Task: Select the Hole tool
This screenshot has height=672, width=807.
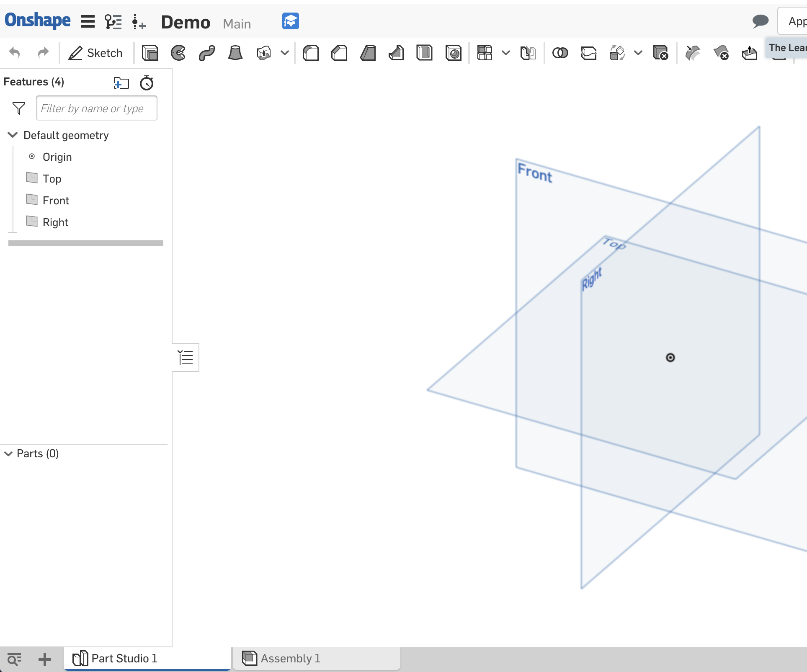Action: point(453,53)
